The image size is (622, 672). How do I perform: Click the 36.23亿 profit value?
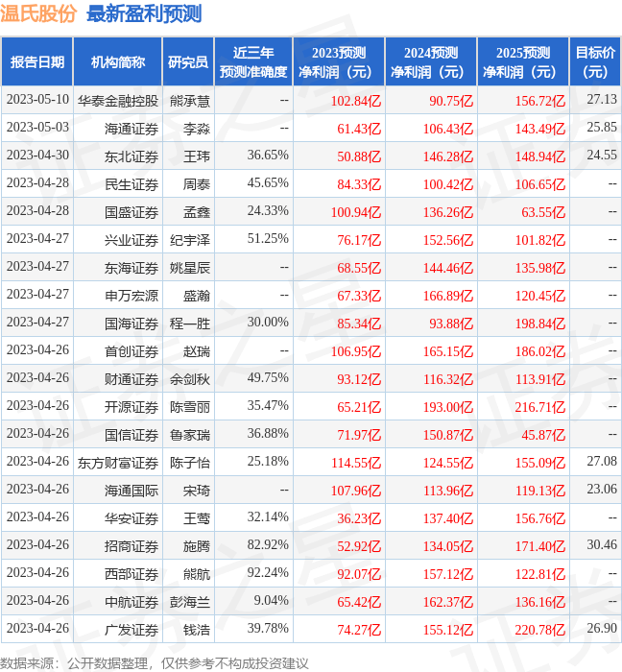coord(359,518)
